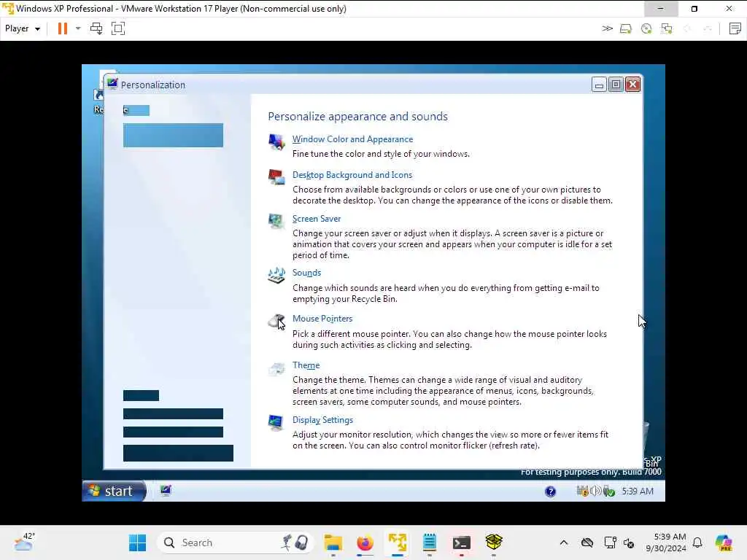The width and height of the screenshot is (747, 560).
Task: Open the Theme settings link
Action: pyautogui.click(x=306, y=365)
